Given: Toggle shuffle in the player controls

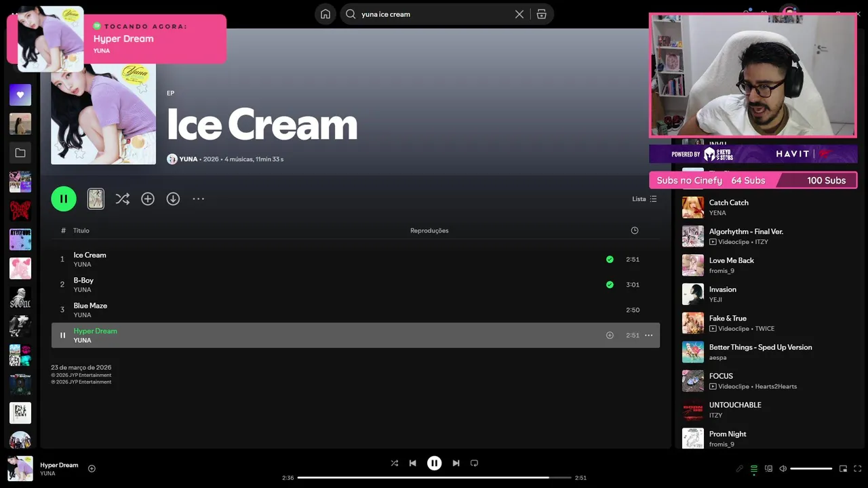Looking at the screenshot, I should (x=395, y=463).
